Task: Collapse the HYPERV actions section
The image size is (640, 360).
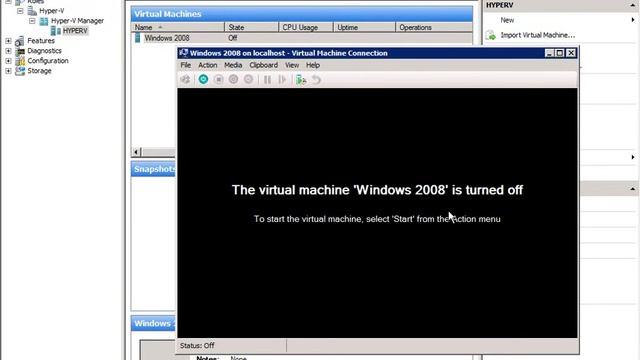Action: pyautogui.click(x=633, y=5)
